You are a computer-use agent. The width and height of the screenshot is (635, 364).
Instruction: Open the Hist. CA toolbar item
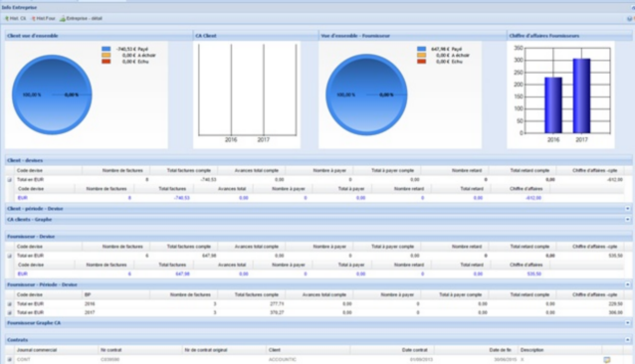15,19
